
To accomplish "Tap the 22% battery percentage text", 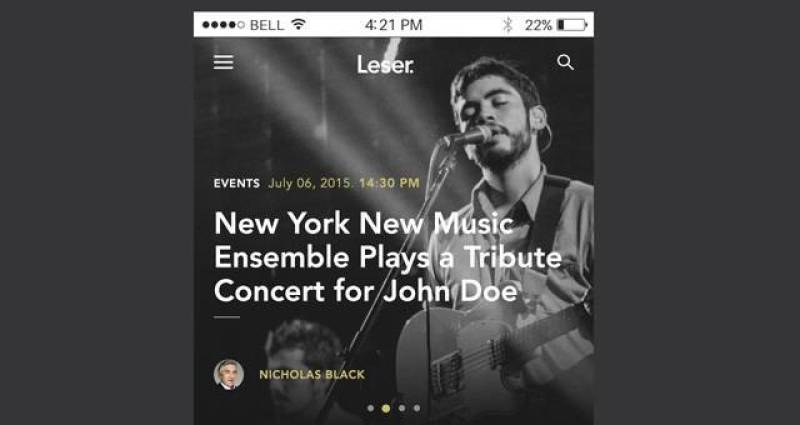I will coord(538,24).
